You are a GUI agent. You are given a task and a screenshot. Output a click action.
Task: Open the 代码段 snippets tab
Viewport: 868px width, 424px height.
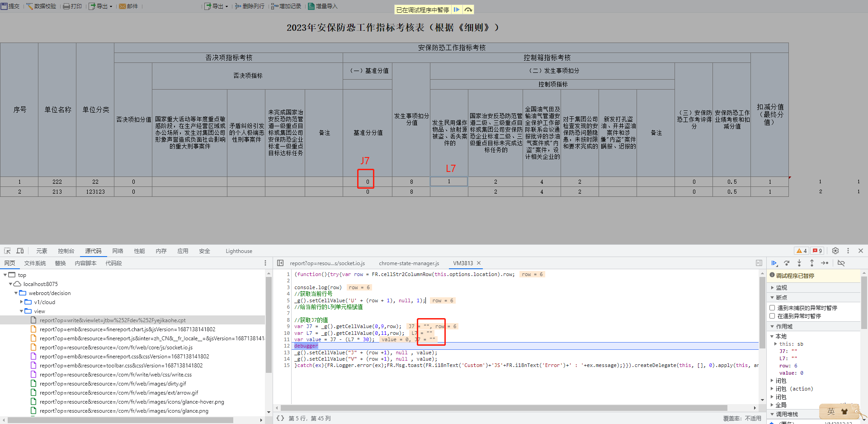pos(113,263)
